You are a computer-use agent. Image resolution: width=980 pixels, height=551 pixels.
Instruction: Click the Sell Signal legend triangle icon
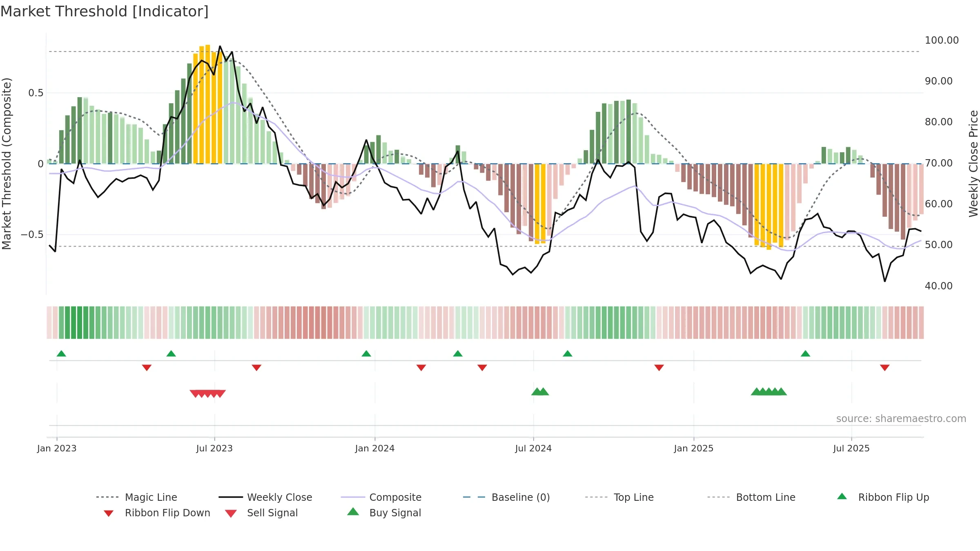pos(231,513)
